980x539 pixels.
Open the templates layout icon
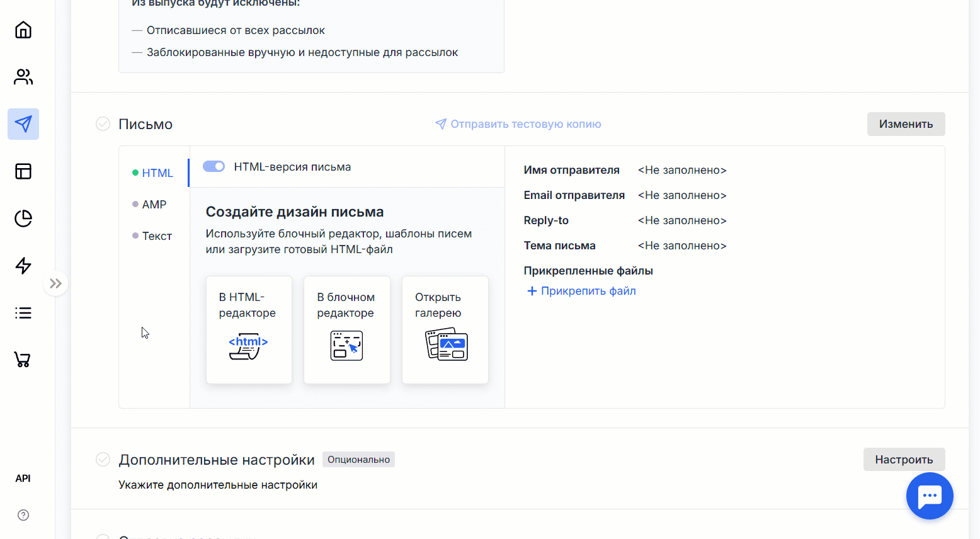pos(23,171)
